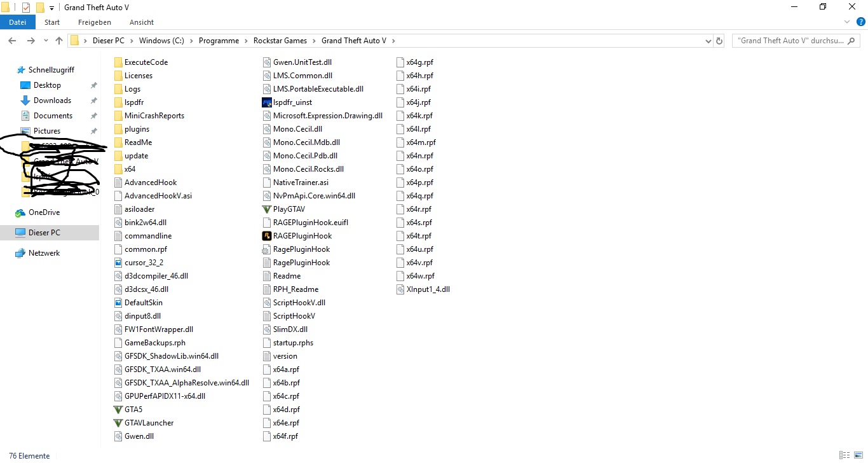The height and width of the screenshot is (463, 868).
Task: Open the Freigeben ribbon tab
Action: tap(95, 22)
